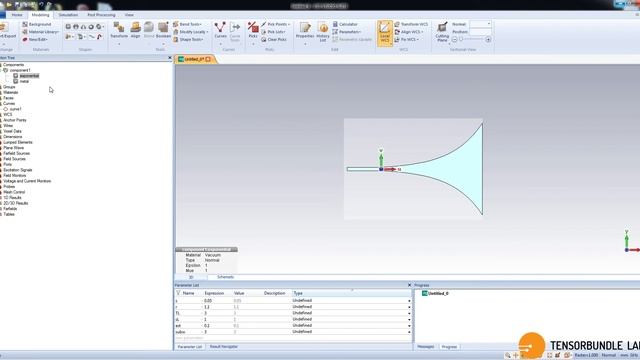640x360 pixels.
Task: Click the Description column header
Action: tap(275, 293)
